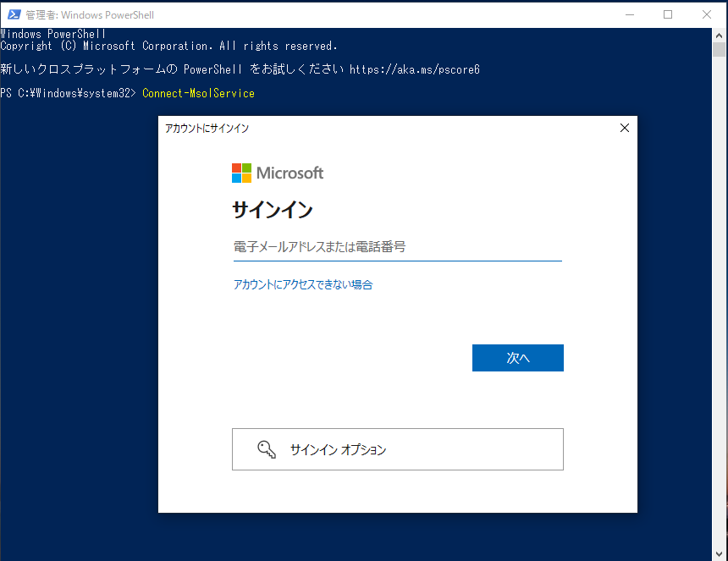Image resolution: width=728 pixels, height=561 pixels.
Task: Click the key icon beside サインイン オプション
Action: [x=267, y=449]
